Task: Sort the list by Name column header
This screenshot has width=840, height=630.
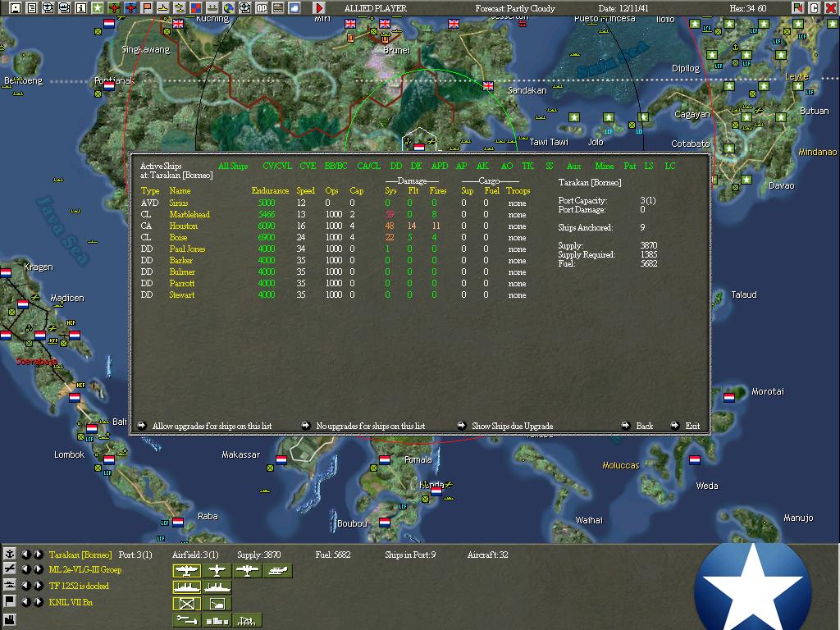Action: [x=180, y=190]
